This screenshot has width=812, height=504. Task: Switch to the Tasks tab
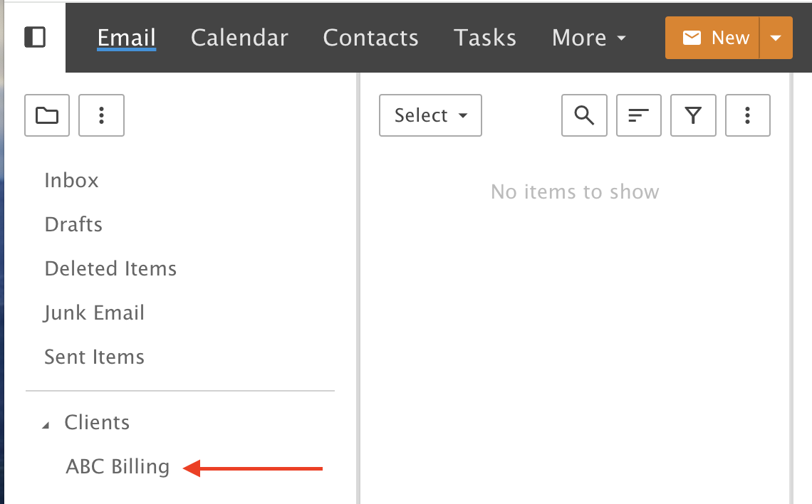tap(485, 38)
